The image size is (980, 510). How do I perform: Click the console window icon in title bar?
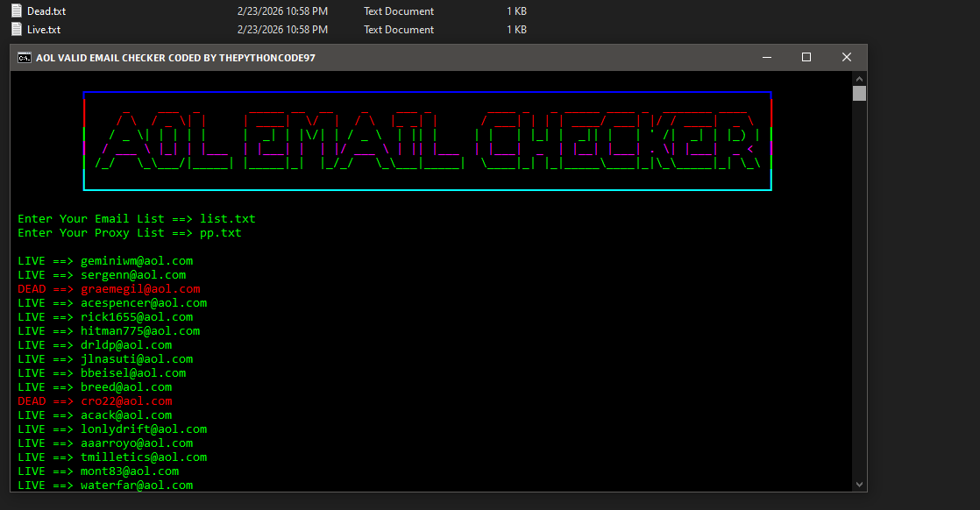click(x=25, y=58)
